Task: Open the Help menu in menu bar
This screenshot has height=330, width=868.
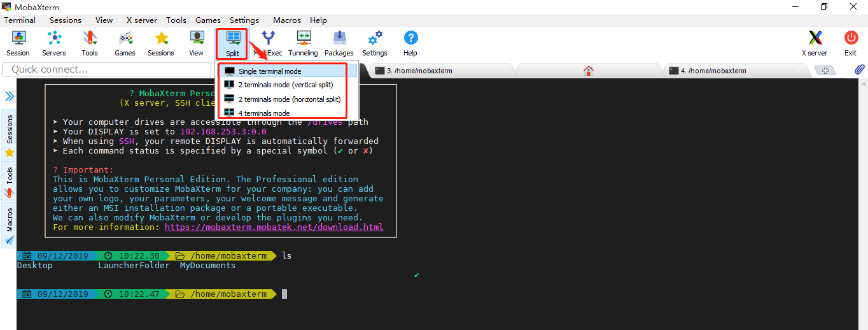Action: 318,20
